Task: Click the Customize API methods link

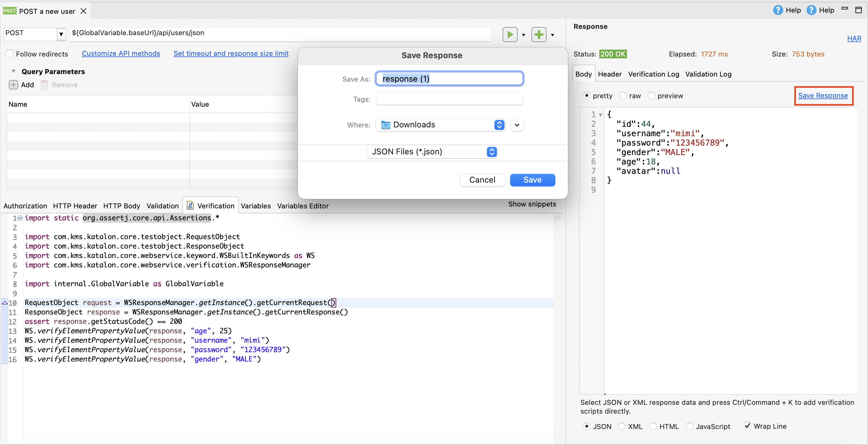Action: pos(121,54)
